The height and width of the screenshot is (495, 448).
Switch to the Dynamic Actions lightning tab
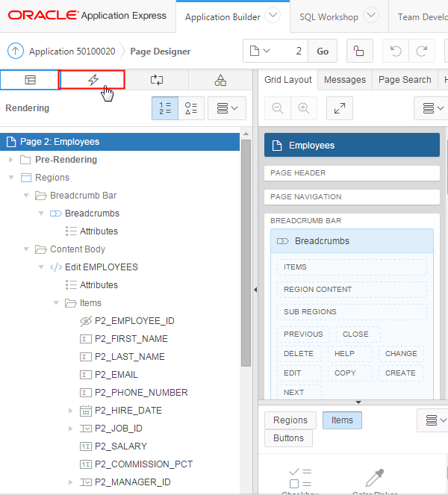[x=92, y=80]
